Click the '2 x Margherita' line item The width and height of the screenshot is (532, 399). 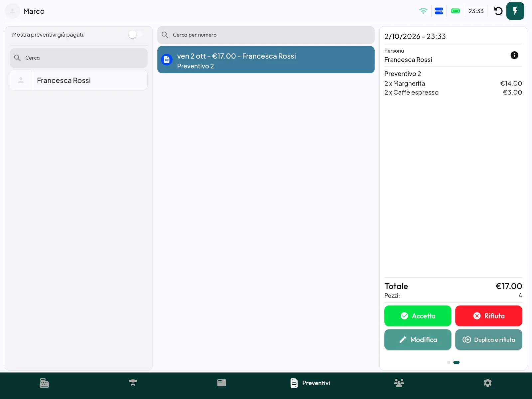(453, 84)
